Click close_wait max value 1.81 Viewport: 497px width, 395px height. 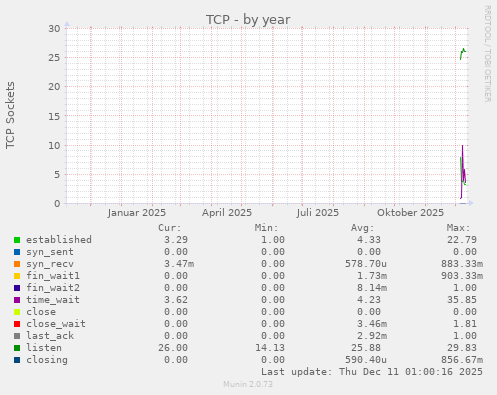click(465, 324)
